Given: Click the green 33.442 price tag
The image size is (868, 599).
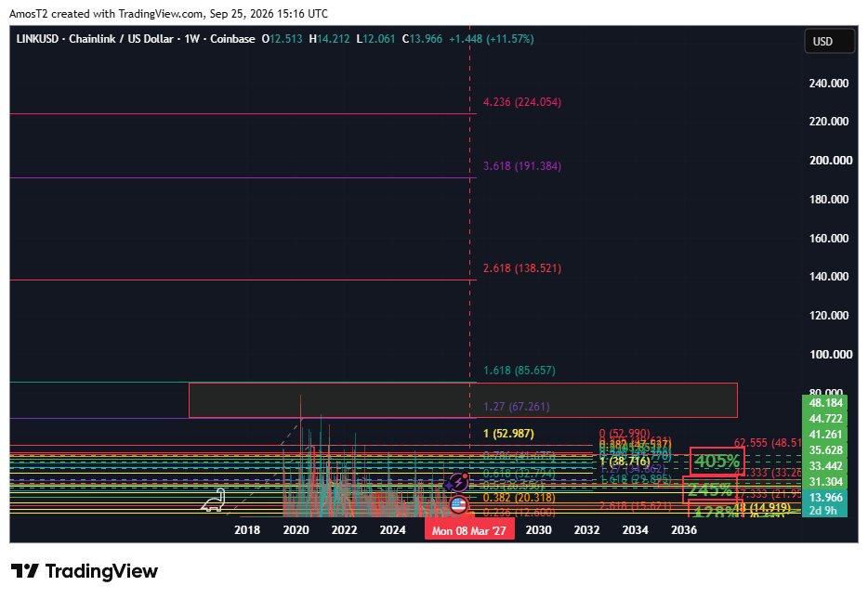Looking at the screenshot, I should point(825,465).
